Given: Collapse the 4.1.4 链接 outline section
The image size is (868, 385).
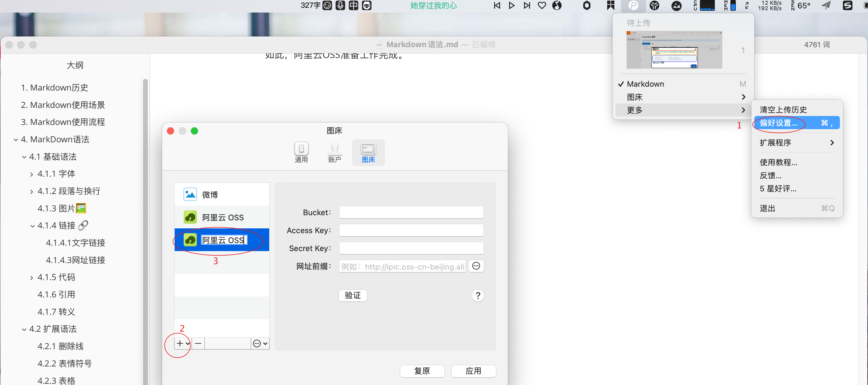Looking at the screenshot, I should click(32, 226).
